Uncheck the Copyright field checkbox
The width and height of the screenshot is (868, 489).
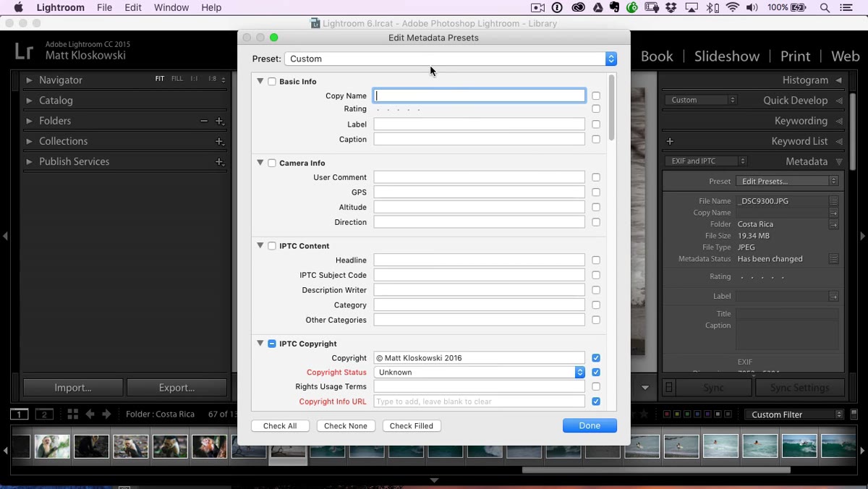click(x=596, y=358)
